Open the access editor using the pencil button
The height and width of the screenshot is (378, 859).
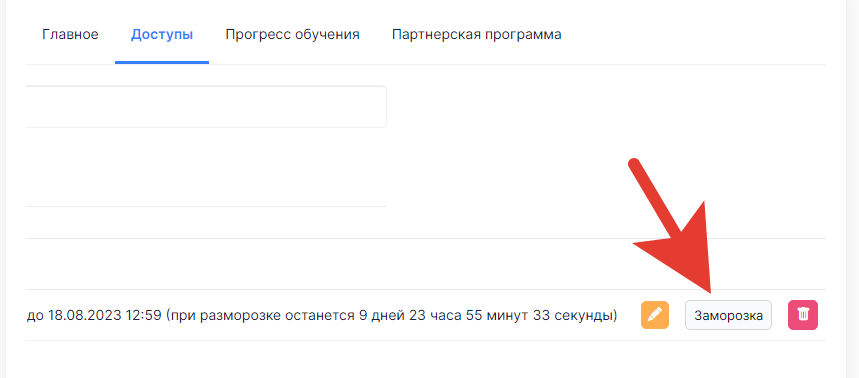(x=655, y=315)
